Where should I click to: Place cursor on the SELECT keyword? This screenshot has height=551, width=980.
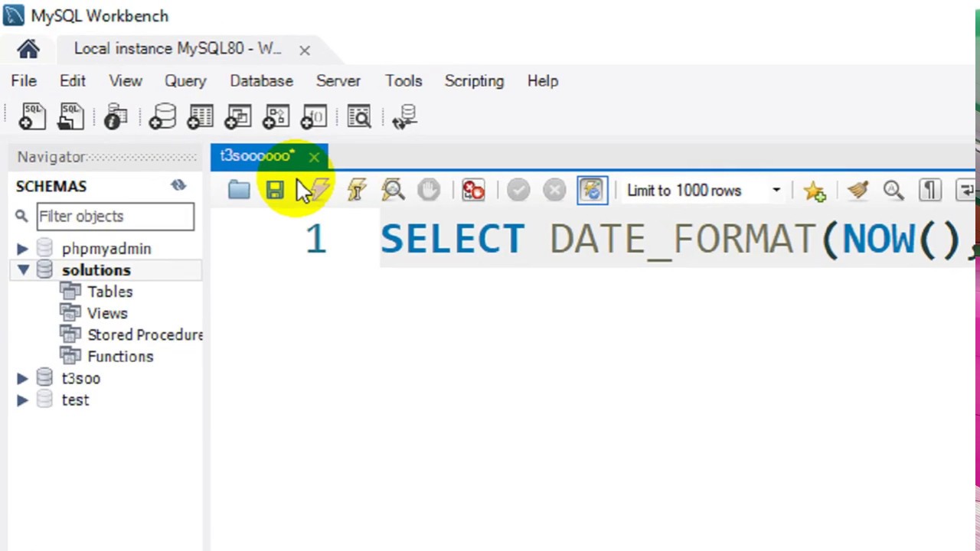(452, 240)
